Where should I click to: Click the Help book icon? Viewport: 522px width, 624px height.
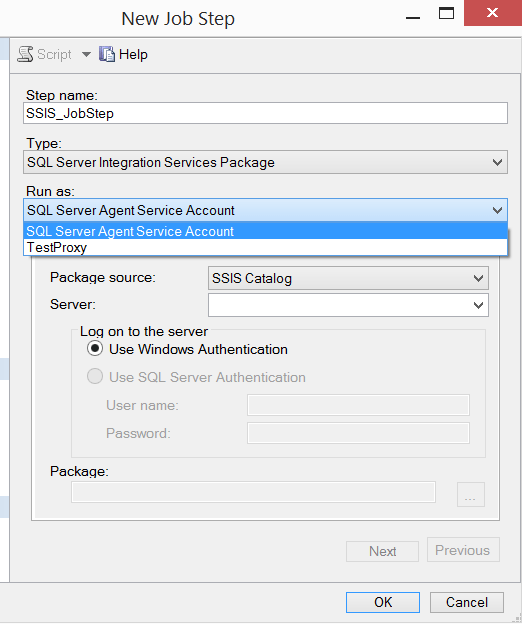(x=107, y=54)
